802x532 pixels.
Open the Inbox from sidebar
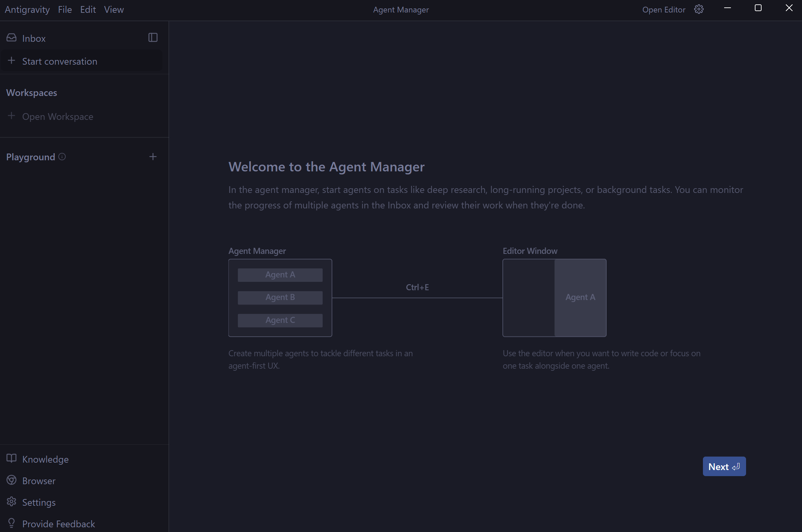(33, 38)
